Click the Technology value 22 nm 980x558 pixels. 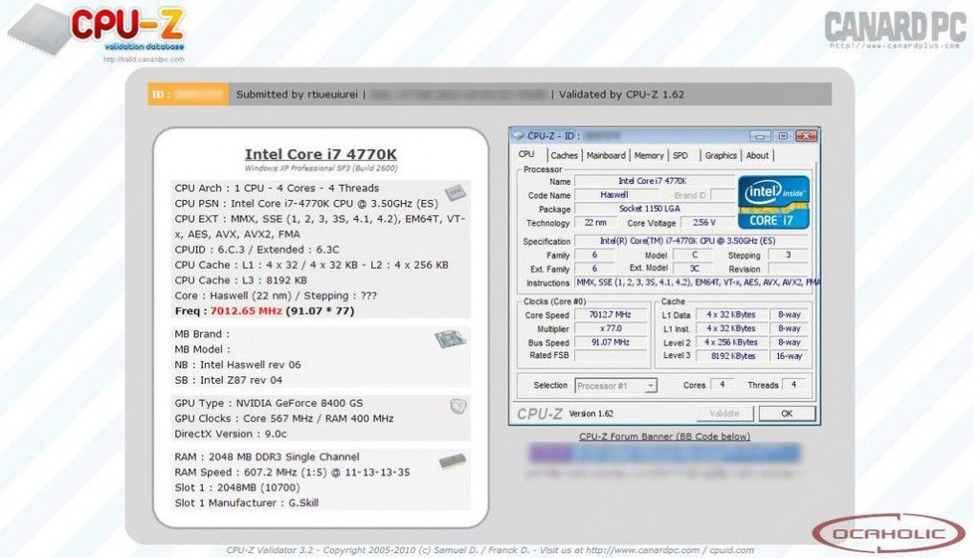595,222
